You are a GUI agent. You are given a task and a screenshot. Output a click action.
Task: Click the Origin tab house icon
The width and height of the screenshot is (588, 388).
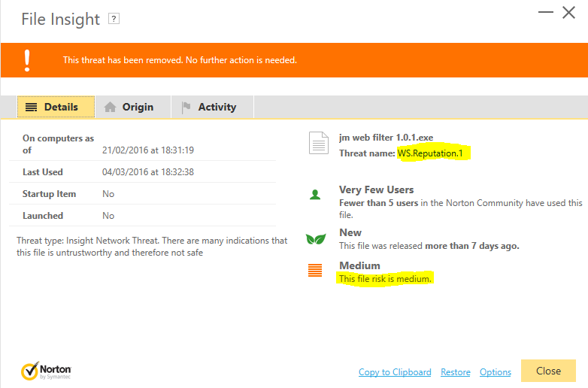click(x=110, y=108)
